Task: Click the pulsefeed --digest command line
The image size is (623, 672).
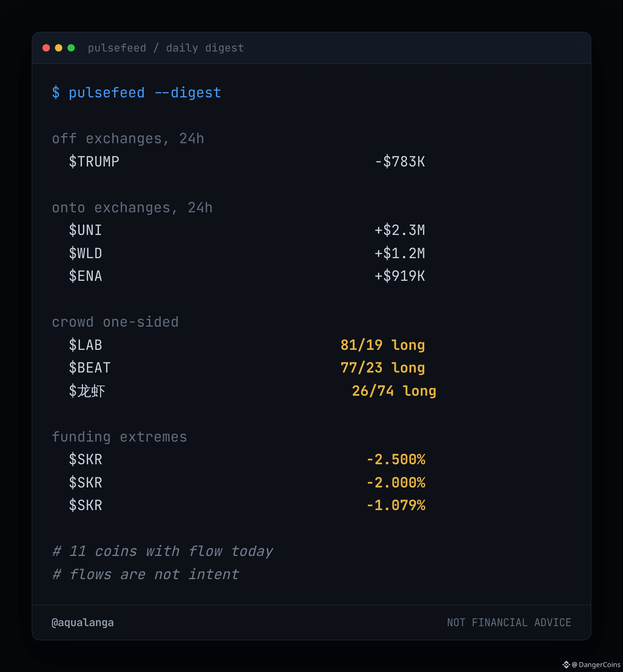Action: tap(136, 93)
